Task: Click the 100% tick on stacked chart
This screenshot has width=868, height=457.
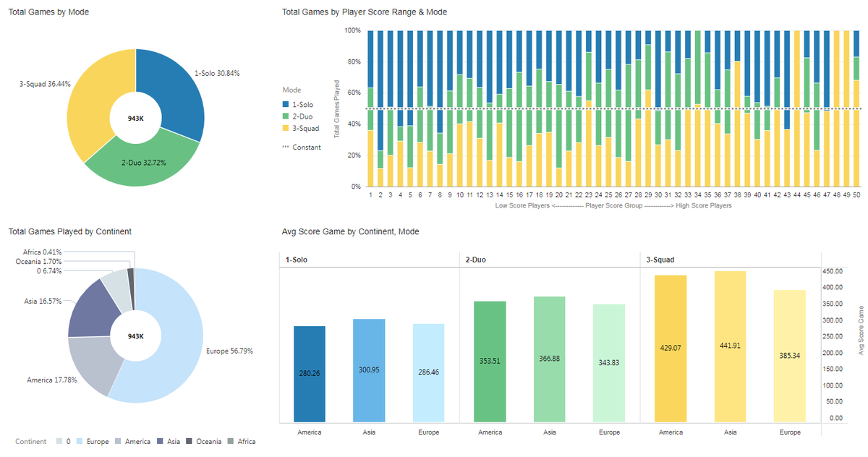Action: tap(352, 30)
